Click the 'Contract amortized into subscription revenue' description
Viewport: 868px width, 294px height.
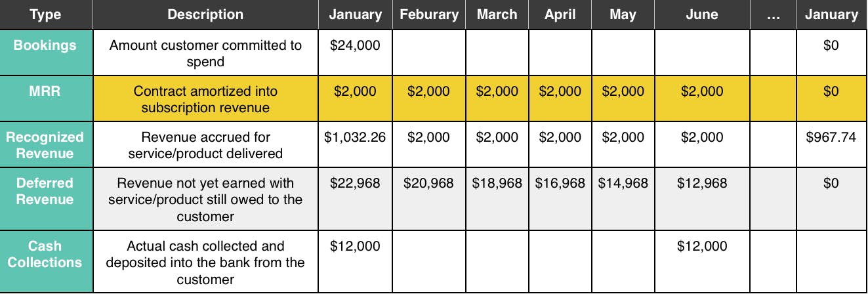click(x=205, y=99)
